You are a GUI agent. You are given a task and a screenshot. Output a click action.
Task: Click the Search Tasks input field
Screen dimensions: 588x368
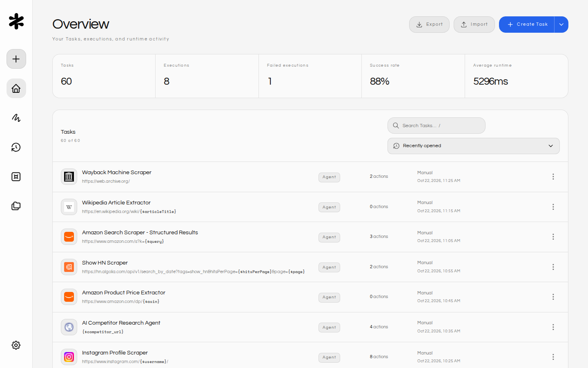pos(437,126)
